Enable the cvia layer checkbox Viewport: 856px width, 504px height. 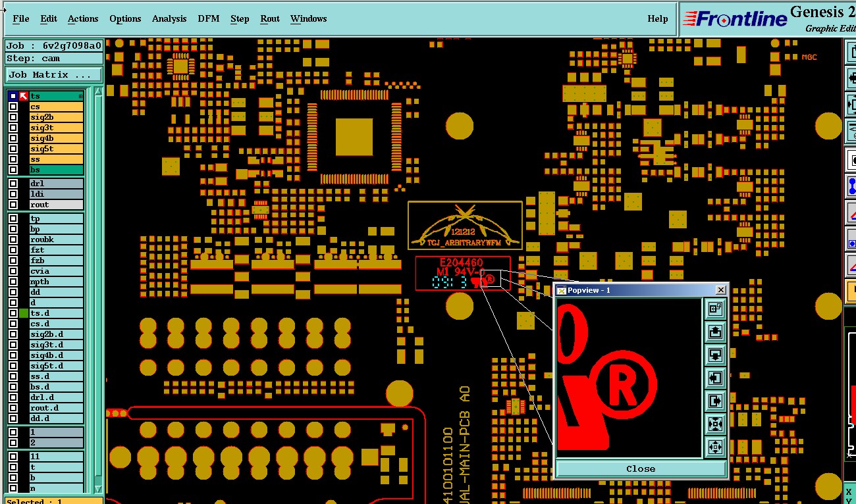click(x=13, y=271)
